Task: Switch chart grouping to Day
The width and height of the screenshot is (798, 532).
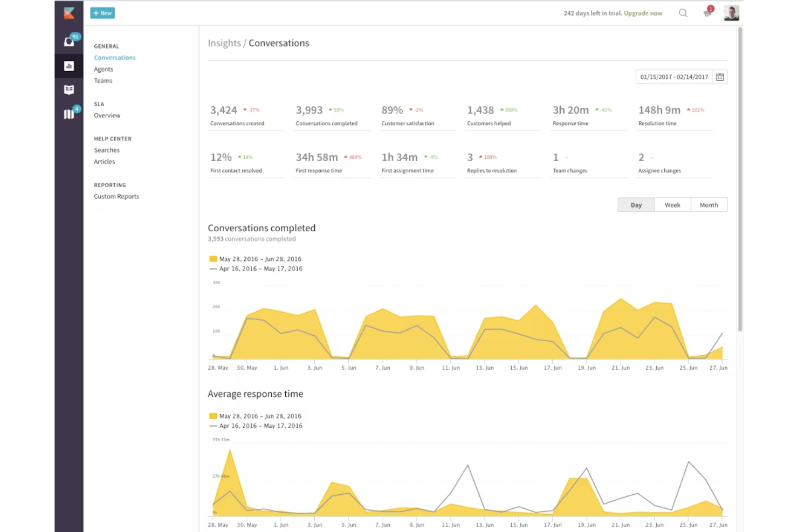Action: 636,205
